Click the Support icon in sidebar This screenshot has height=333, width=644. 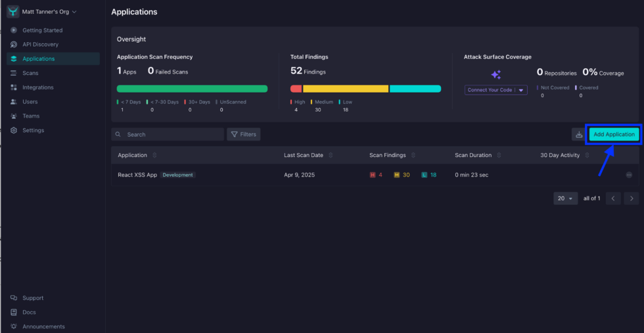14,298
